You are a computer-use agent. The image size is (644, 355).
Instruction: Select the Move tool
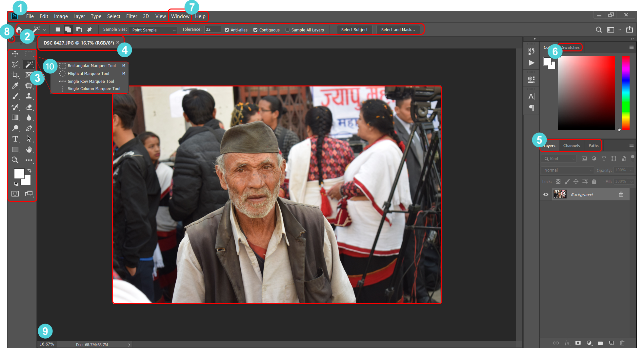pos(15,54)
